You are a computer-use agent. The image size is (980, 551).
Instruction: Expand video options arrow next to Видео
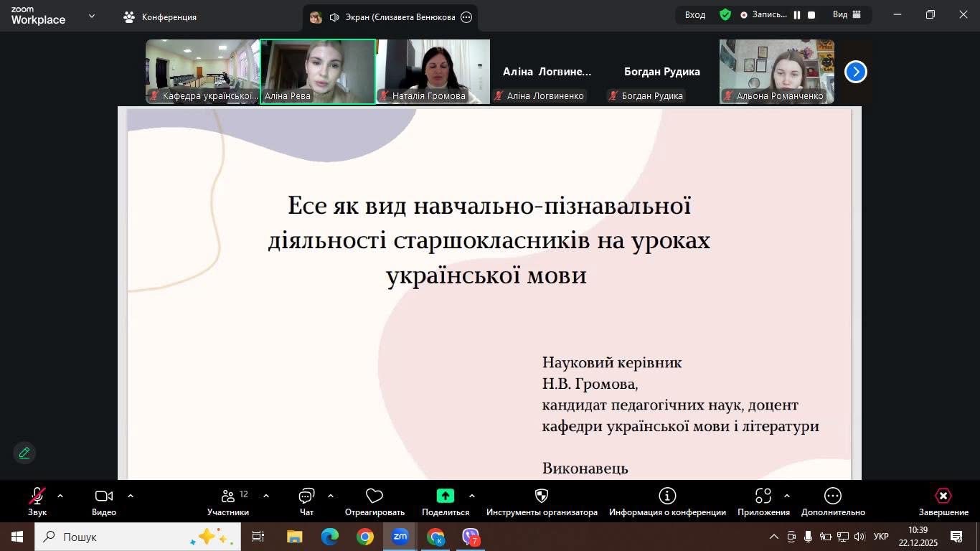(x=131, y=496)
